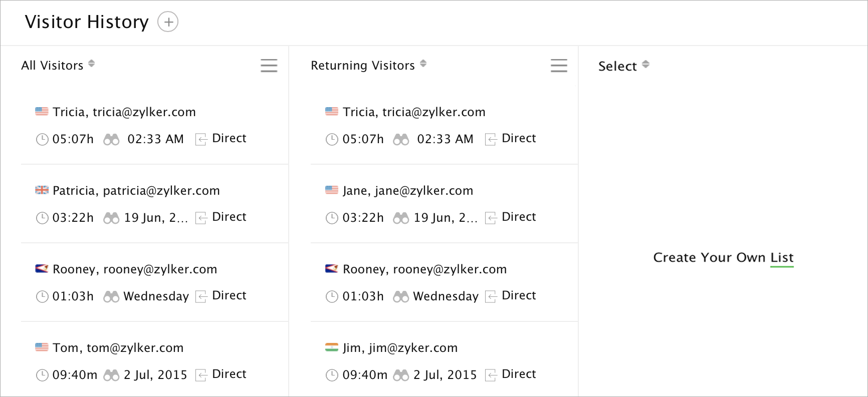This screenshot has width=868, height=397.
Task: Click binoculars icon in Jim's visitor row
Action: (401, 375)
